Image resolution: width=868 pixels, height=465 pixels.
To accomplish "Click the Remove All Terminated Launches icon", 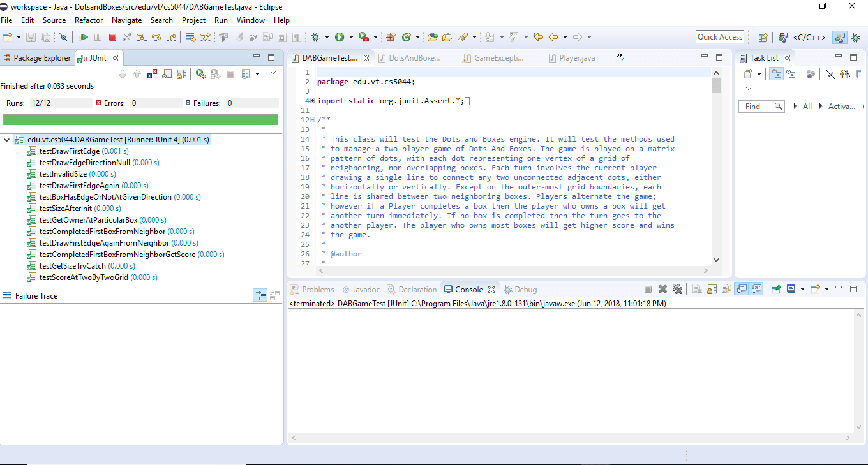I will (x=677, y=289).
